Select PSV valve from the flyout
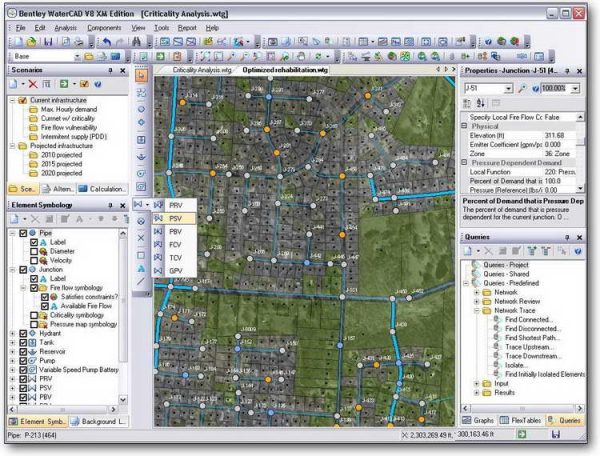The image size is (600, 456). click(174, 218)
